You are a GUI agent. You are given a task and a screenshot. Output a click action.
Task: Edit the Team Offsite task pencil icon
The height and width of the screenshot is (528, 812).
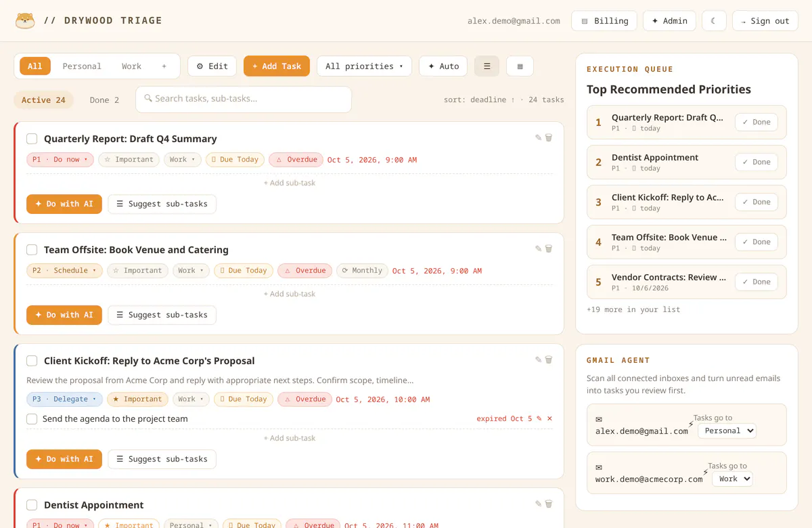click(539, 248)
